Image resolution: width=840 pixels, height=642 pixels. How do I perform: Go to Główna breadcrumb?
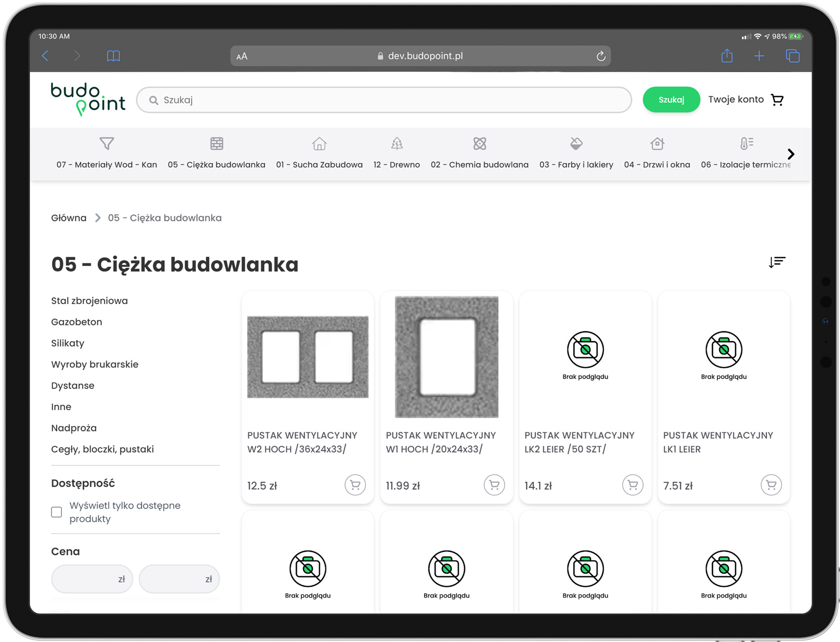pyautogui.click(x=69, y=218)
